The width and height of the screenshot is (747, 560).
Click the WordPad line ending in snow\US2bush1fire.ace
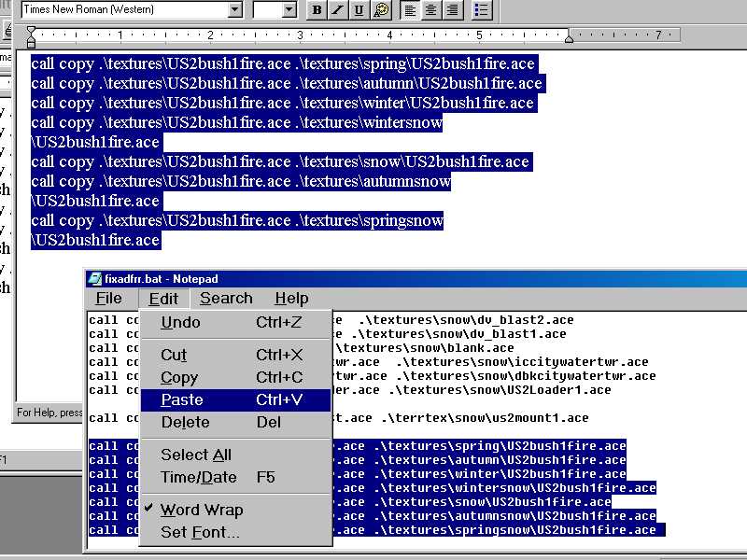click(x=281, y=161)
